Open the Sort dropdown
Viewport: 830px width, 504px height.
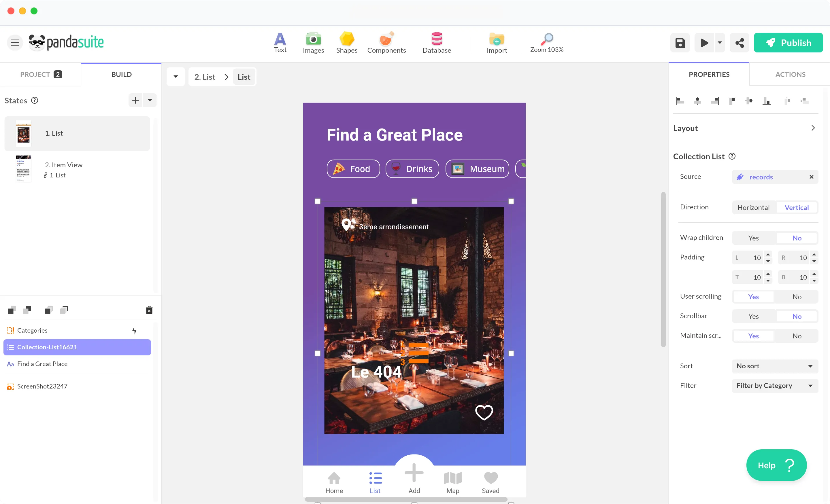775,366
